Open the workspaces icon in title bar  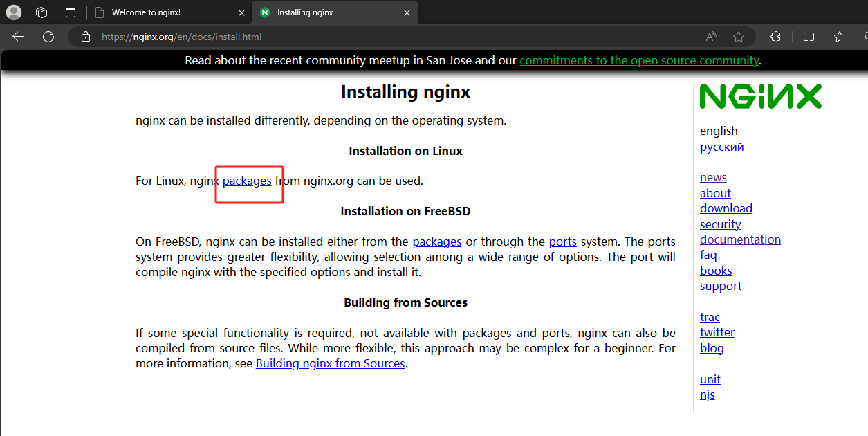41,12
